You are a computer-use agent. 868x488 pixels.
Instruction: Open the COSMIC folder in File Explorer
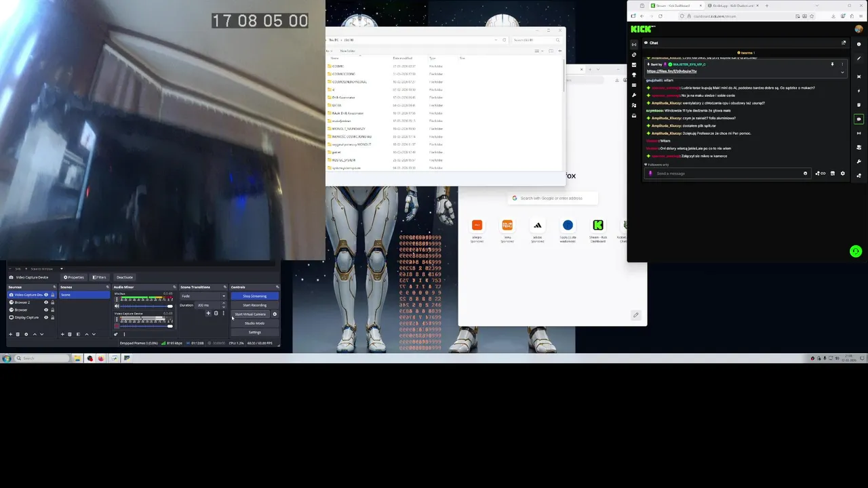(337, 66)
